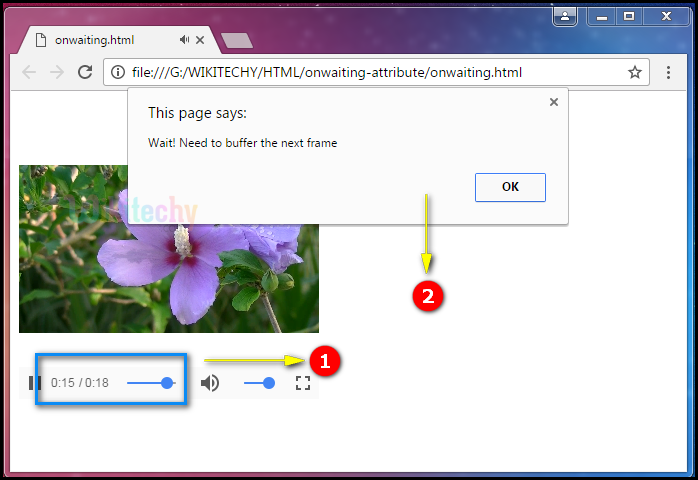This screenshot has width=698, height=480.
Task: Open the Chrome user profile button
Action: (x=566, y=16)
